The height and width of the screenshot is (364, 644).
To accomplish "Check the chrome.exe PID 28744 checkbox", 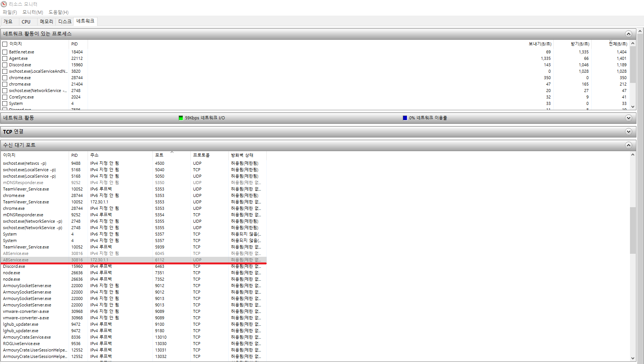I will [x=5, y=78].
